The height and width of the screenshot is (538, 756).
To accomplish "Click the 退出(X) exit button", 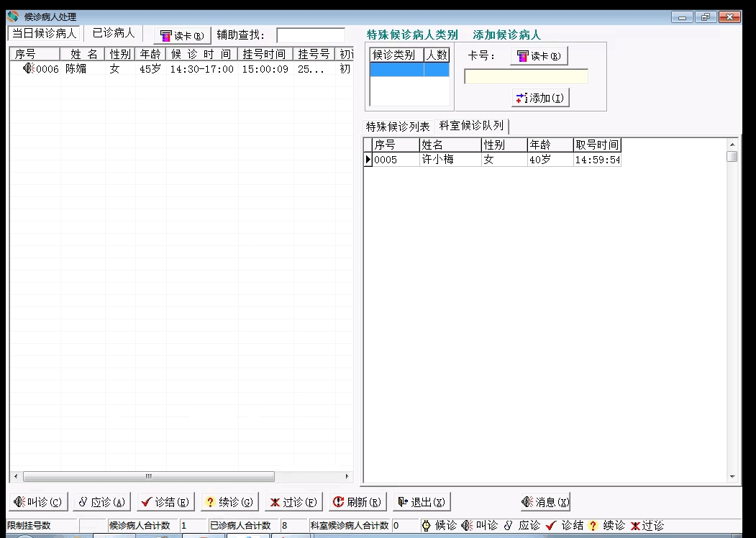I will [x=422, y=502].
